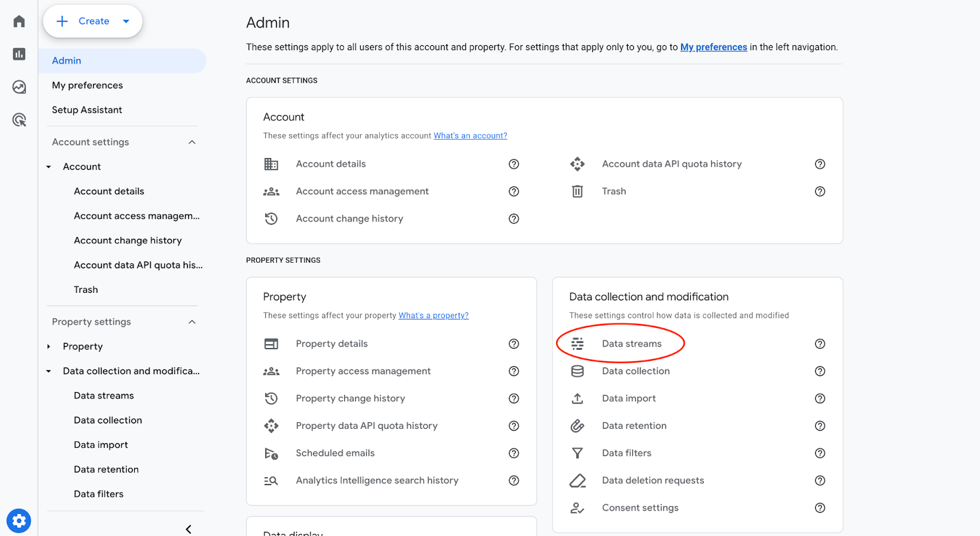This screenshot has height=536, width=980.
Task: Open Data streams in the main panel
Action: tap(631, 344)
